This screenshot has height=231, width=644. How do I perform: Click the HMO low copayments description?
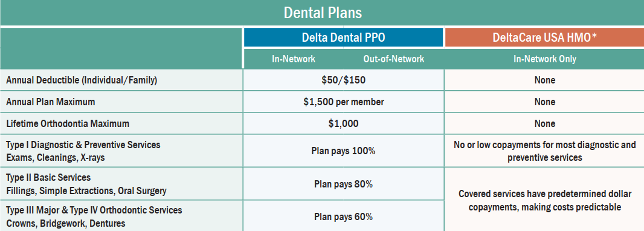(544, 151)
